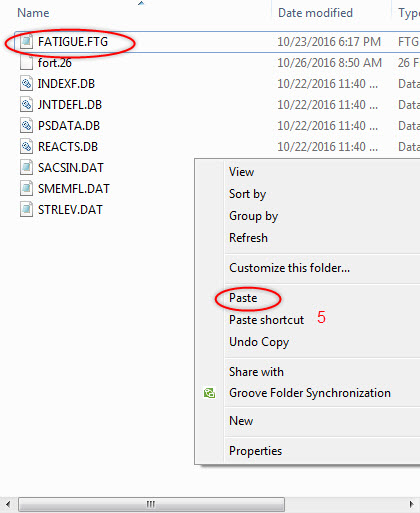Viewport: 420px width, 513px height.
Task: Select the STRLEV.DAT file icon
Action: click(x=26, y=210)
